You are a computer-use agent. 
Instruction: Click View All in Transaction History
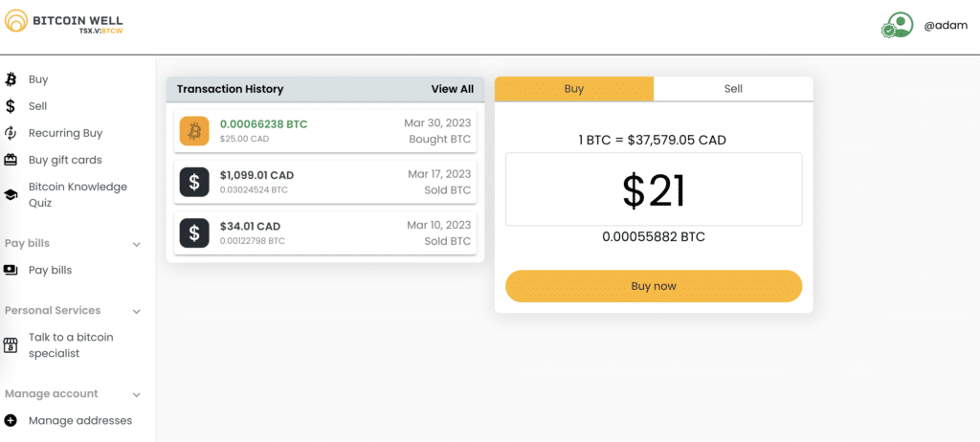452,89
